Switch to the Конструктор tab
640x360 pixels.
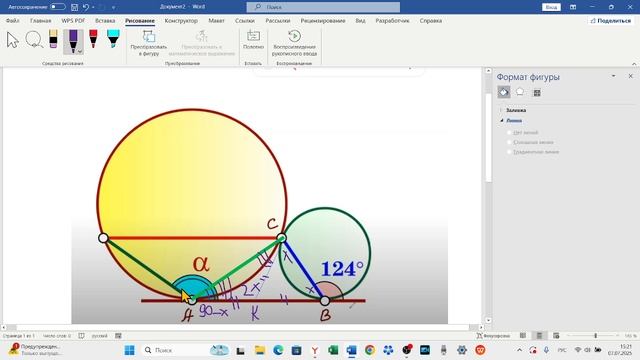181,20
